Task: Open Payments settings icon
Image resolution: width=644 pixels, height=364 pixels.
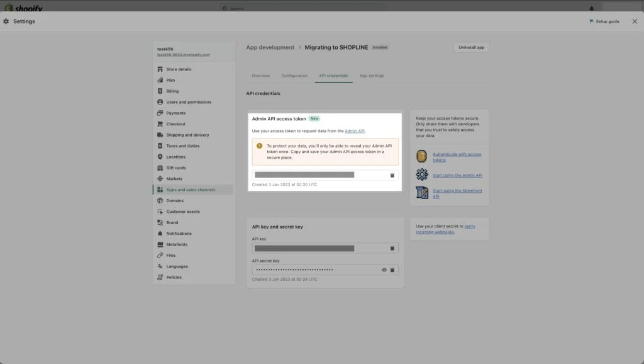Action: coord(160,113)
